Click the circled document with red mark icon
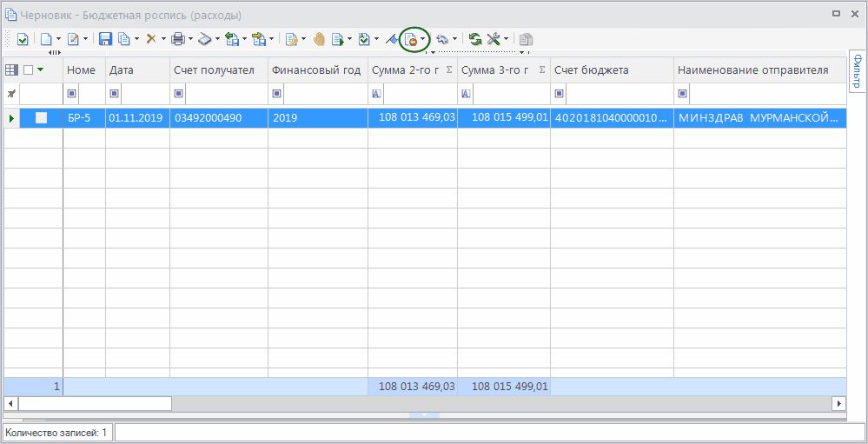 (x=412, y=39)
